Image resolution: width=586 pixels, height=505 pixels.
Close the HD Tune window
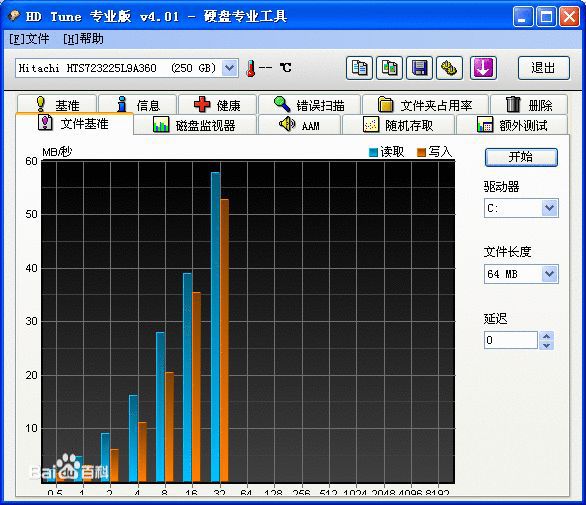click(569, 17)
